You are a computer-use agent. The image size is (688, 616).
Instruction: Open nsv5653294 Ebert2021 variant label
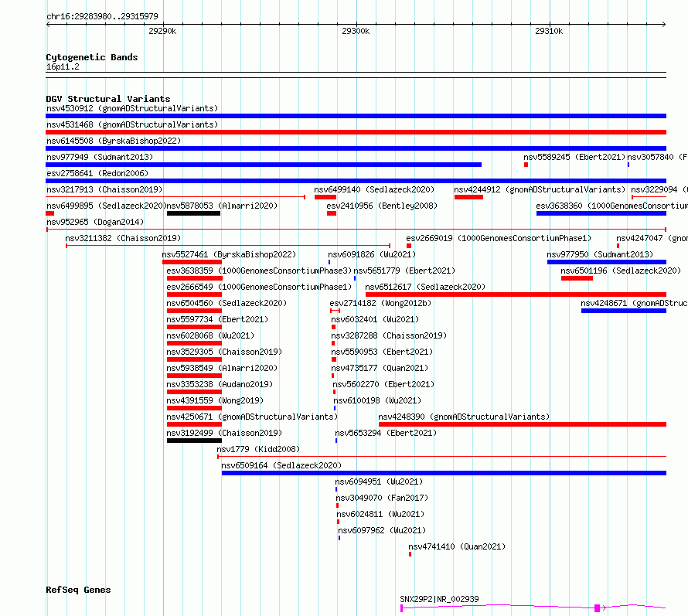tap(386, 433)
